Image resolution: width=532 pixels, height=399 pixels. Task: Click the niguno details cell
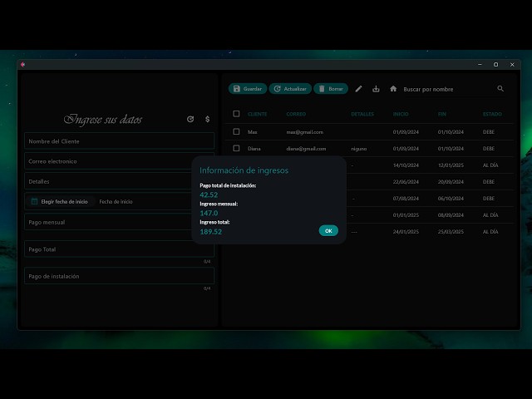pyautogui.click(x=358, y=149)
